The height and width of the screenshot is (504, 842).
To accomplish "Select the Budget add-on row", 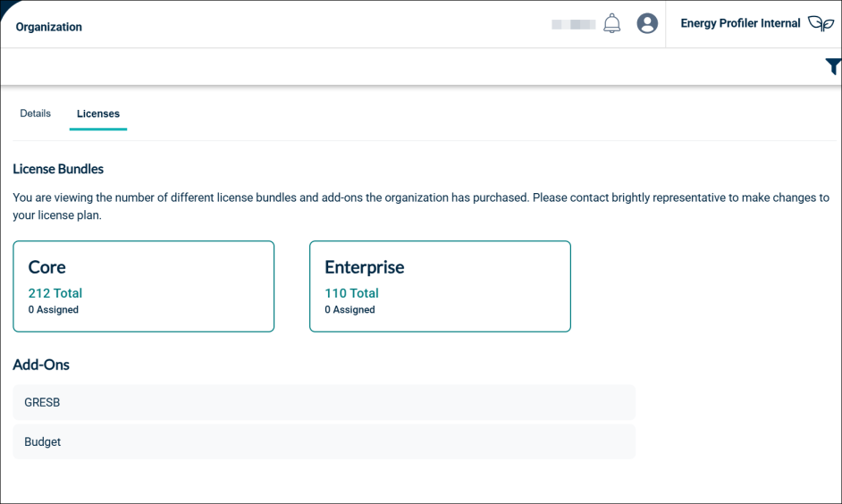I will (324, 441).
